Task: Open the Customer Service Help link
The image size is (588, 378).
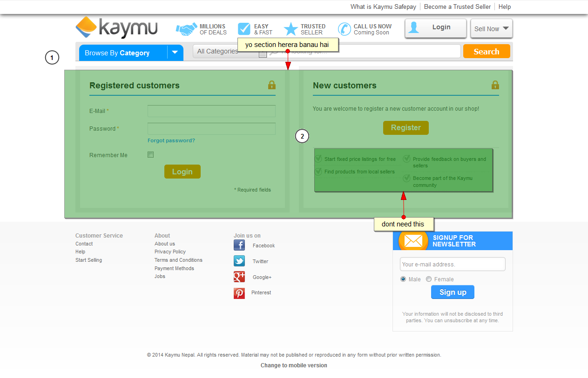Action: click(81, 252)
